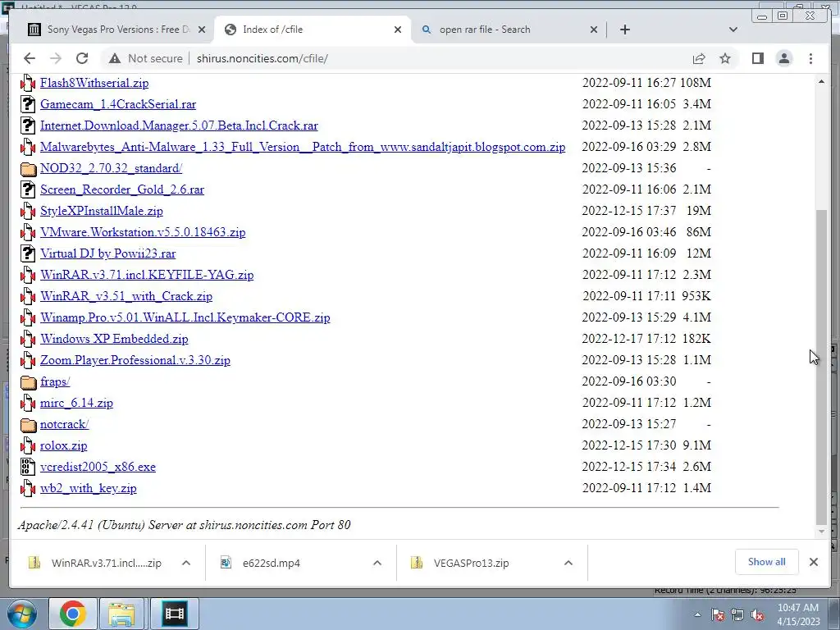Open a new browser tab
The image size is (840, 630).
coord(624,30)
